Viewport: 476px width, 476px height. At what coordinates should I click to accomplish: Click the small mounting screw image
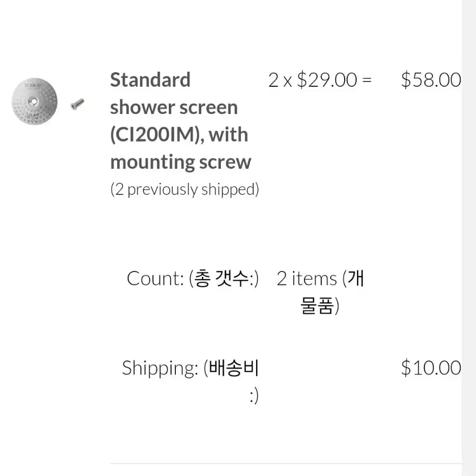pyautogui.click(x=77, y=104)
